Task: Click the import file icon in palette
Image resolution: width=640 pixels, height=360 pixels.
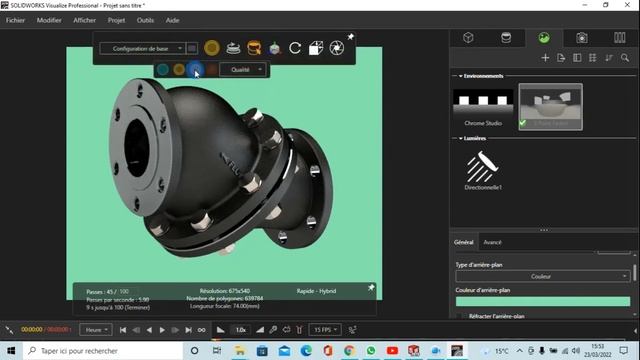Action: (561, 58)
